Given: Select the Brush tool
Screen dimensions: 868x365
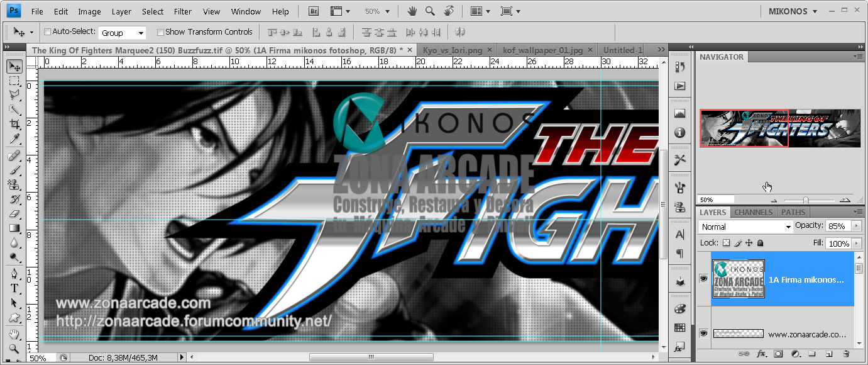Looking at the screenshot, I should (14, 171).
